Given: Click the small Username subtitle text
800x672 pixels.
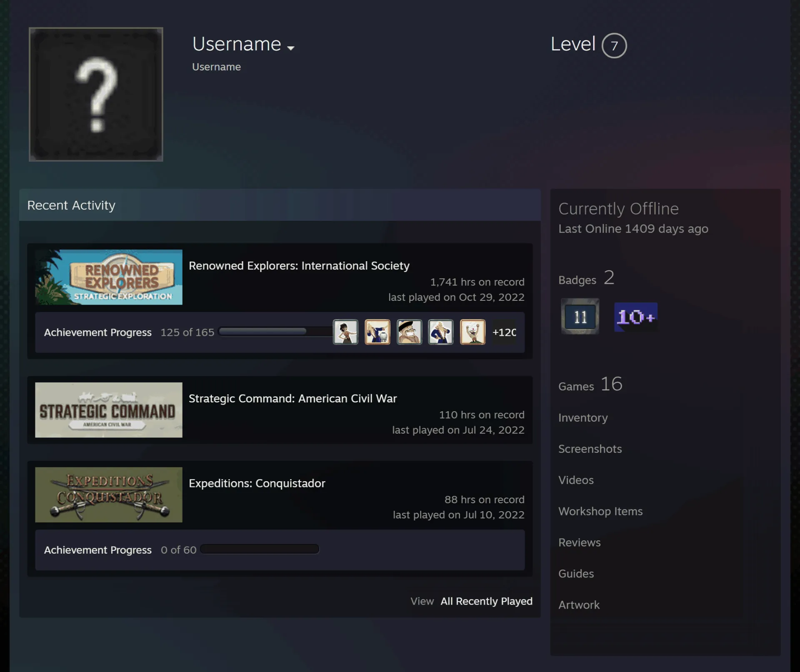Looking at the screenshot, I should pyautogui.click(x=216, y=67).
